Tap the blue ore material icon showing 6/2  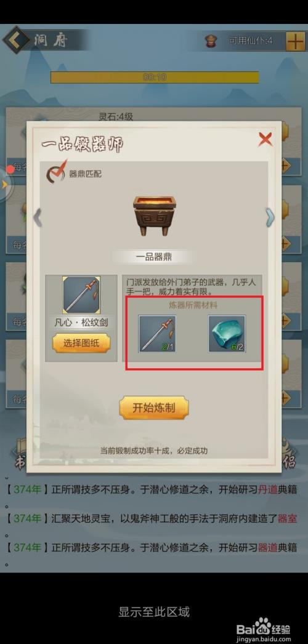(x=227, y=334)
